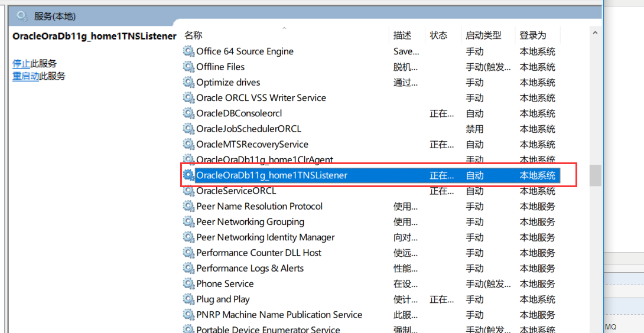Click the Services (本地) magnifier gear icon in header

[22, 16]
